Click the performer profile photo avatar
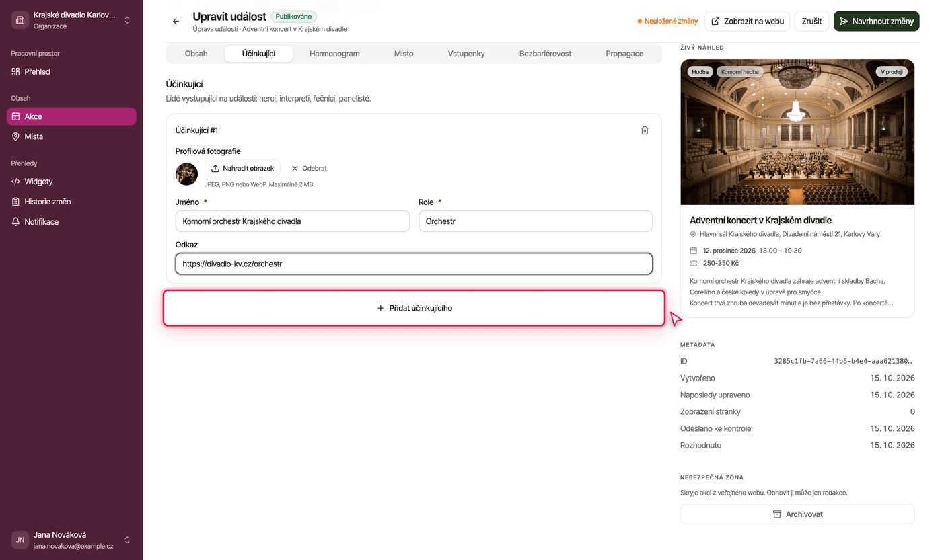The height and width of the screenshot is (560, 942). [x=186, y=173]
